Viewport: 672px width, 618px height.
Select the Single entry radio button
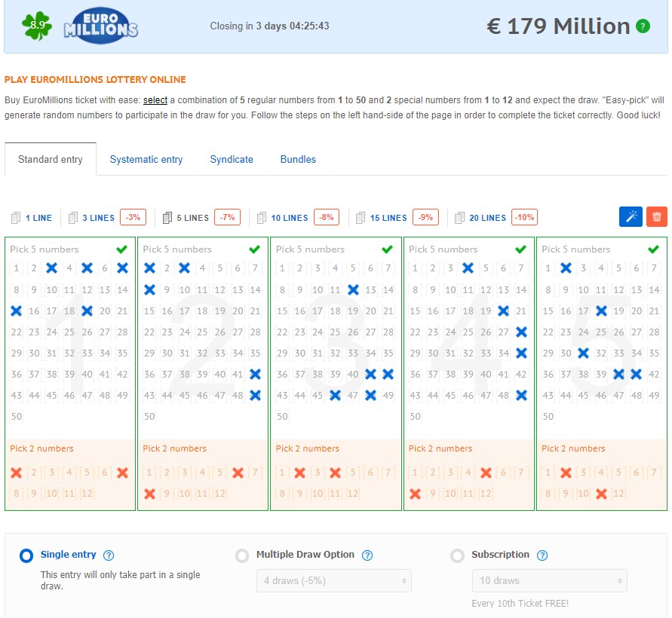(27, 554)
